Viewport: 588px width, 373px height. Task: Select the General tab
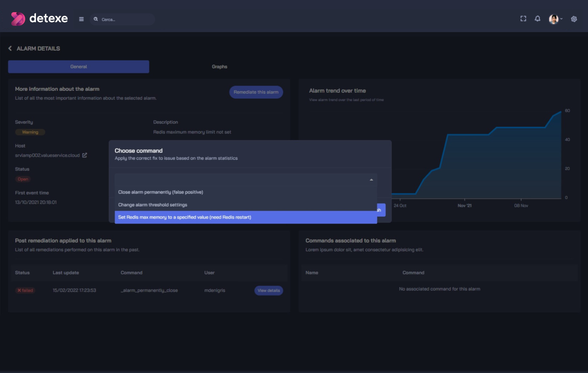click(x=78, y=67)
